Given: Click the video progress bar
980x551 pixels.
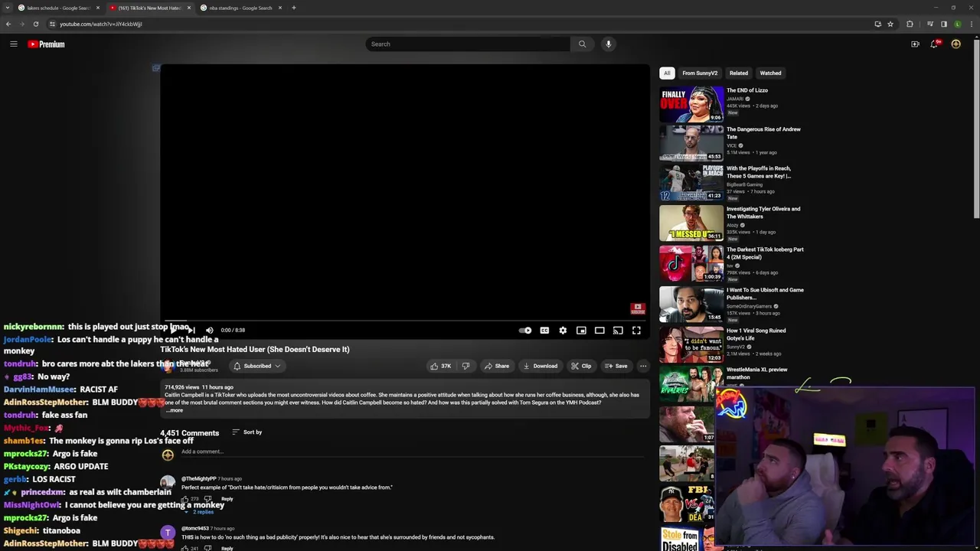Looking at the screenshot, I should (405, 321).
